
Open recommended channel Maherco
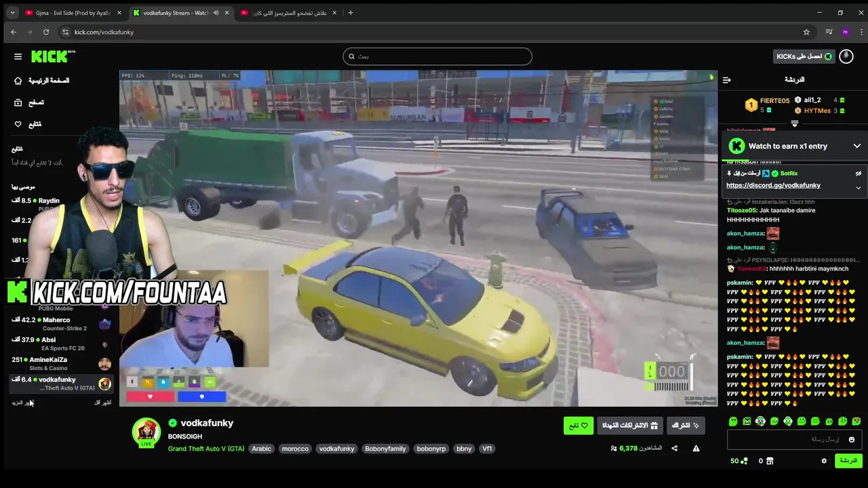point(60,324)
